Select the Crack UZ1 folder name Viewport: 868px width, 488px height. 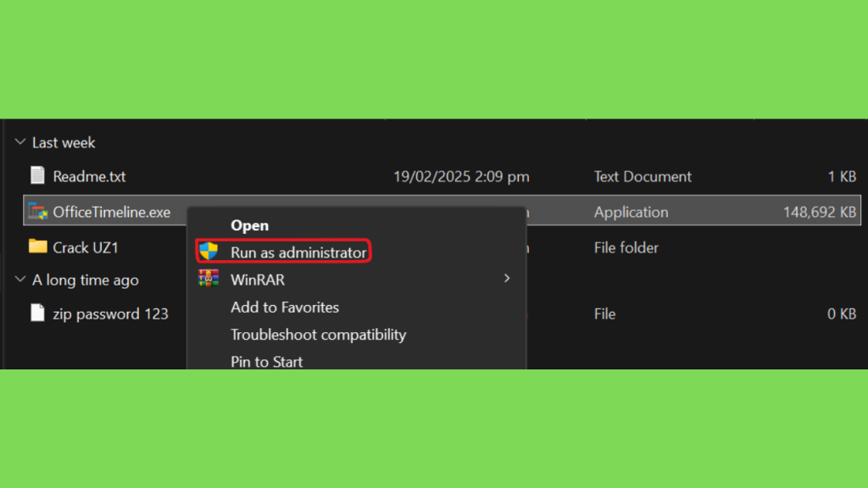click(86, 247)
